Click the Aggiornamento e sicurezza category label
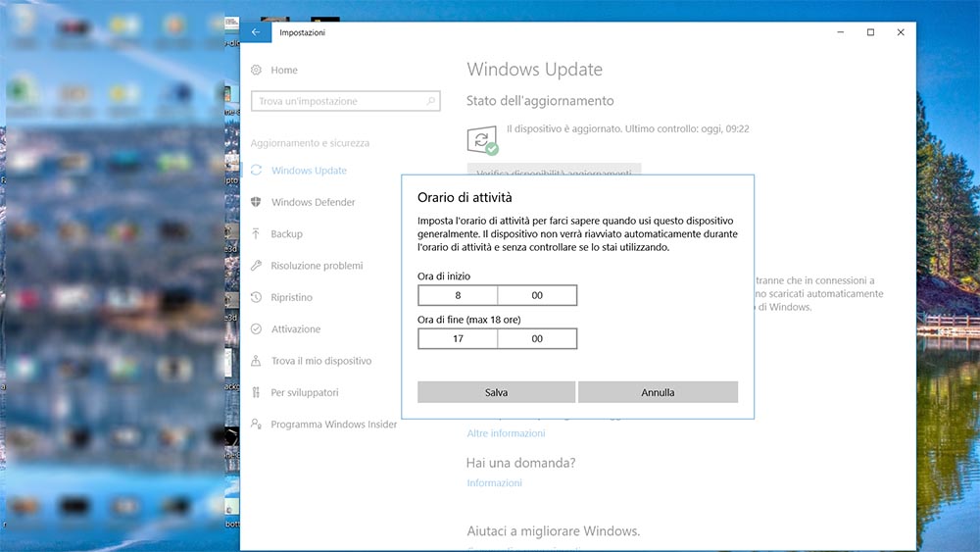The height and width of the screenshot is (552, 980). click(310, 142)
